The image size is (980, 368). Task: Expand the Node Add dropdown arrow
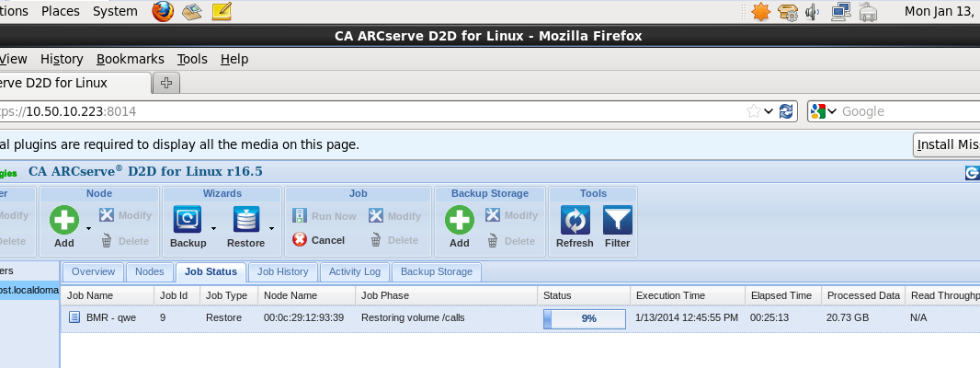pyautogui.click(x=89, y=228)
